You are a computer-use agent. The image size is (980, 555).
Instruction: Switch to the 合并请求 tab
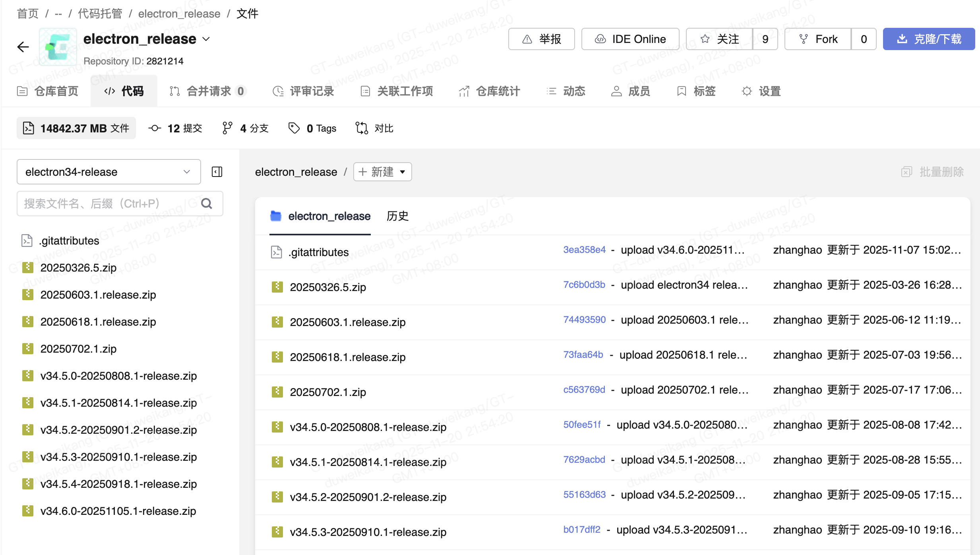(208, 91)
